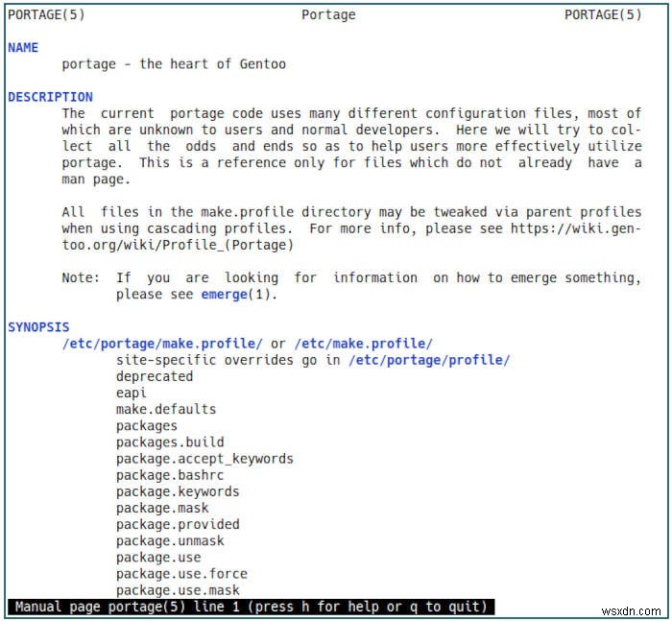The height and width of the screenshot is (621, 672).
Task: Click the manual page status line
Action: click(x=252, y=607)
